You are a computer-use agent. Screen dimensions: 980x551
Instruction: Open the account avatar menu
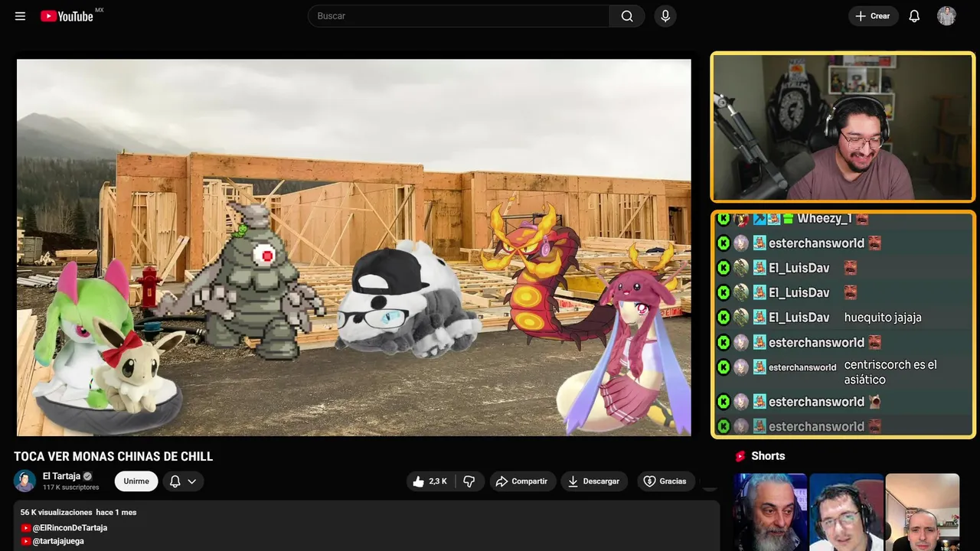946,16
